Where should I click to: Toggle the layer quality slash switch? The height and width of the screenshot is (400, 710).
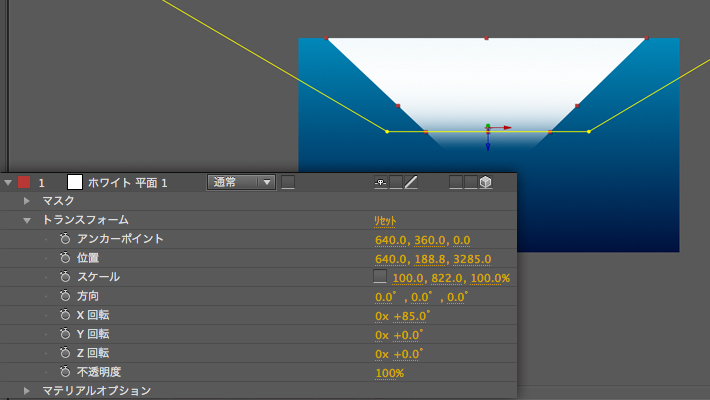(x=411, y=182)
